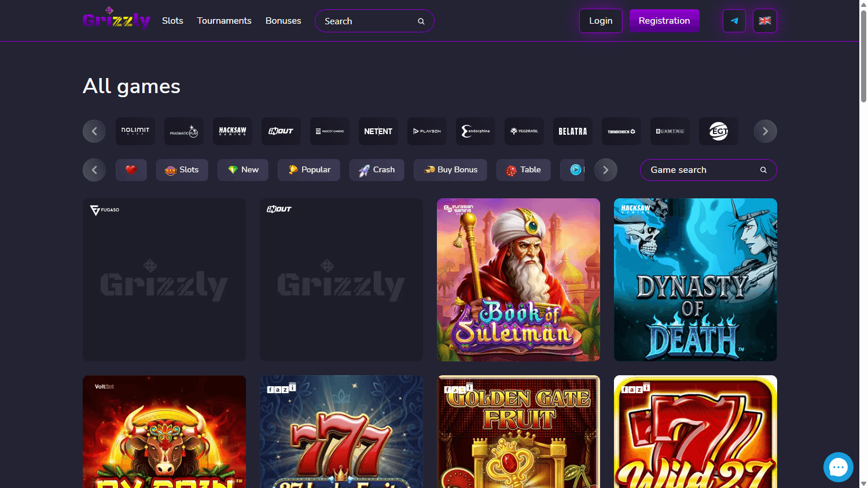The height and width of the screenshot is (488, 868).
Task: Filter by Endorphina provider
Action: point(476,131)
